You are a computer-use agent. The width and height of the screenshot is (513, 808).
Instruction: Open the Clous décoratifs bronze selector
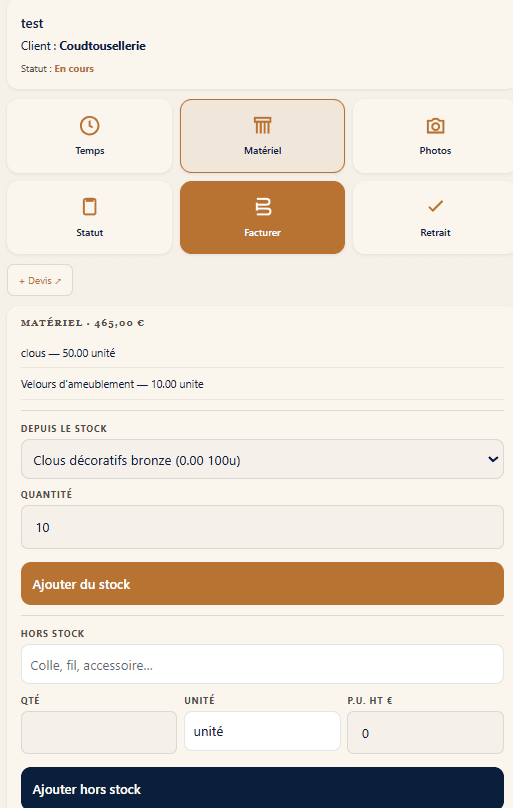click(x=262, y=459)
